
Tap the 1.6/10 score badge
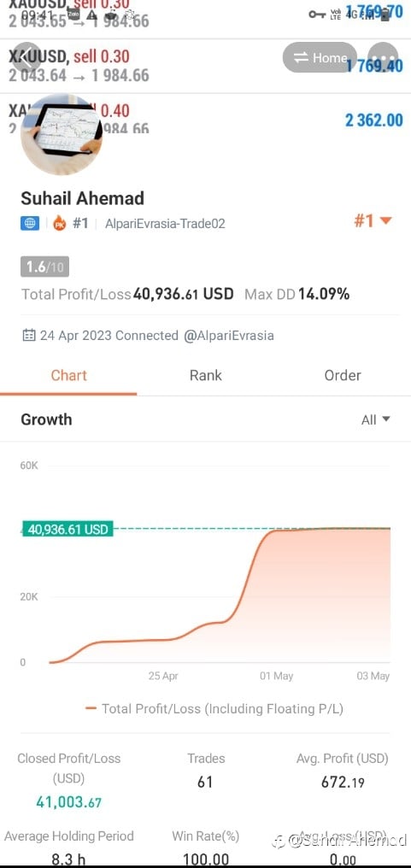click(45, 267)
